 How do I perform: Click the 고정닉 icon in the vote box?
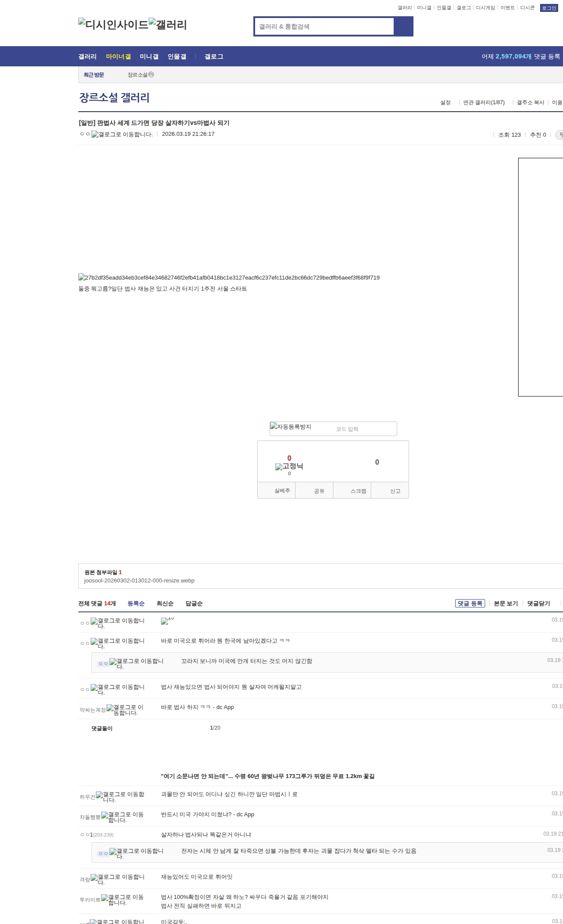[289, 466]
